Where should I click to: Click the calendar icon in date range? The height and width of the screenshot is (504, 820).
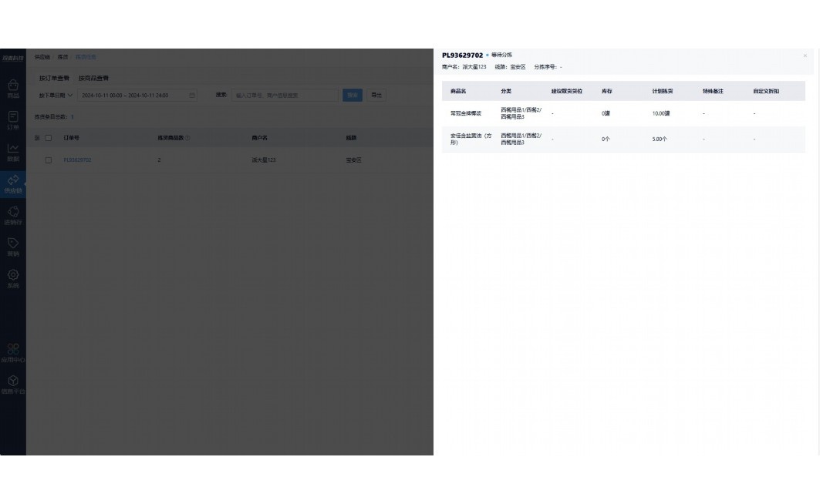pos(192,96)
